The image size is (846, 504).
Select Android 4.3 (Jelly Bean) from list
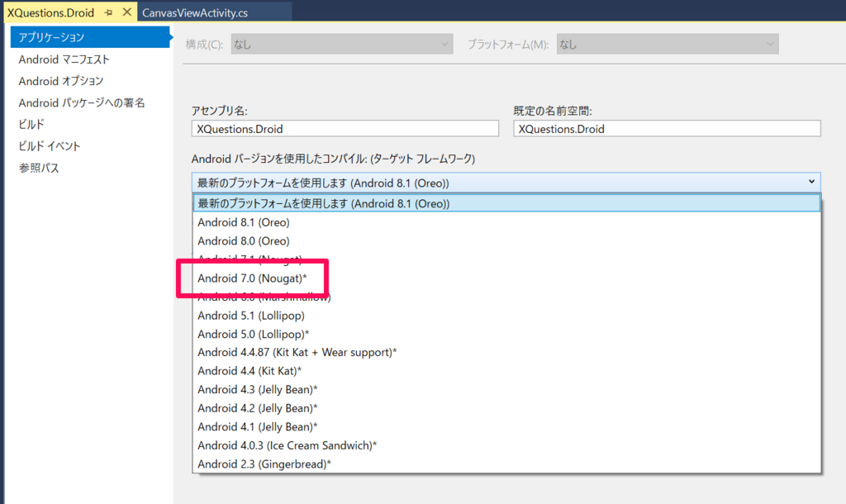pyautogui.click(x=506, y=390)
